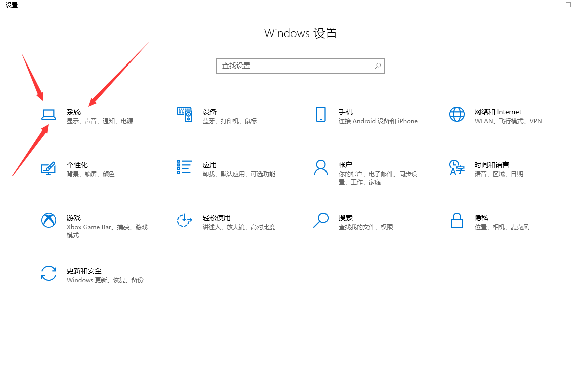Open the 手机 phone icon
The image size is (587, 392).
click(321, 114)
